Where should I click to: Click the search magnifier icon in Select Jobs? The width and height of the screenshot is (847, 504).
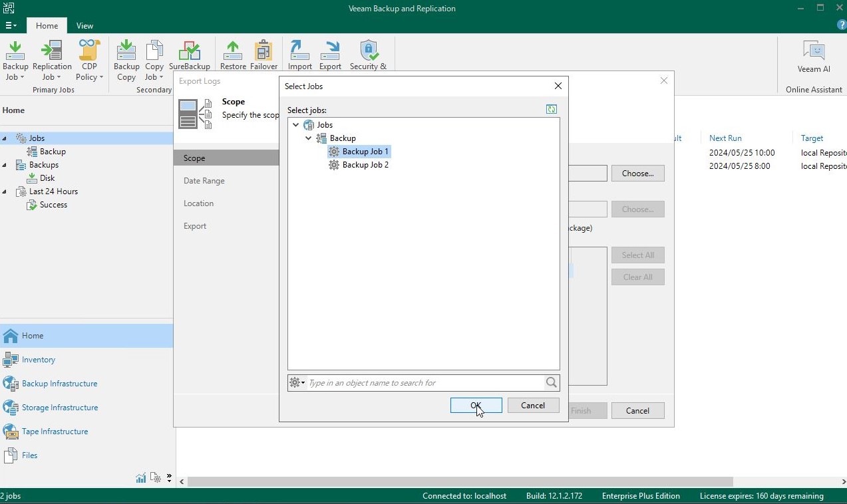tap(552, 382)
